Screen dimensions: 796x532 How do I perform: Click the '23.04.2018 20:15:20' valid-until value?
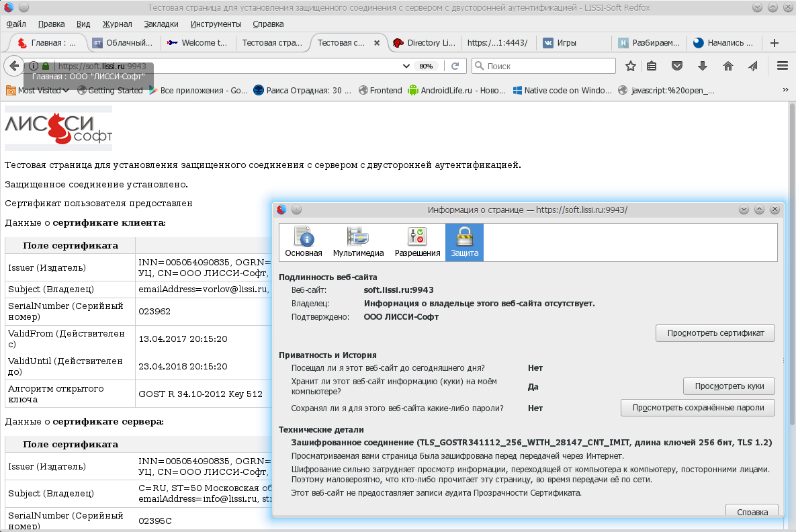[x=183, y=367]
